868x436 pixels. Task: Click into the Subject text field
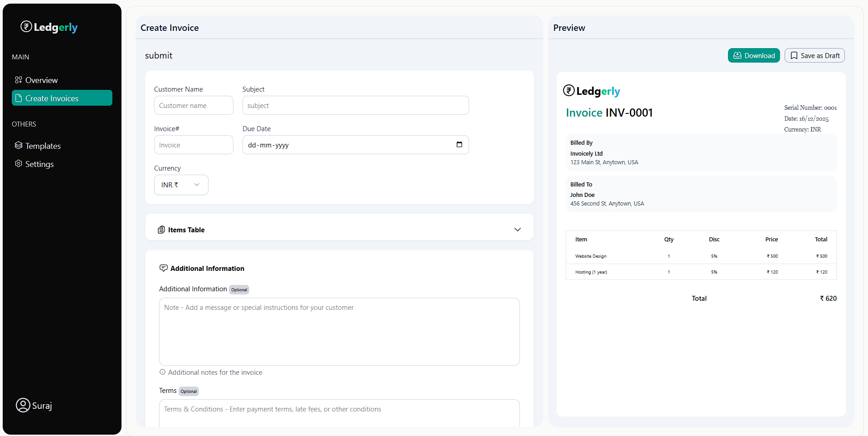coord(355,106)
